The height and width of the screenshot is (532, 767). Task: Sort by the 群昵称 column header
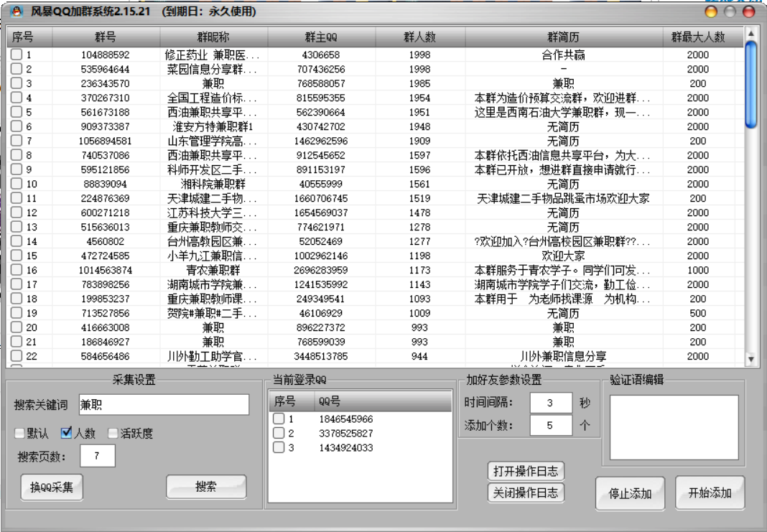[214, 37]
